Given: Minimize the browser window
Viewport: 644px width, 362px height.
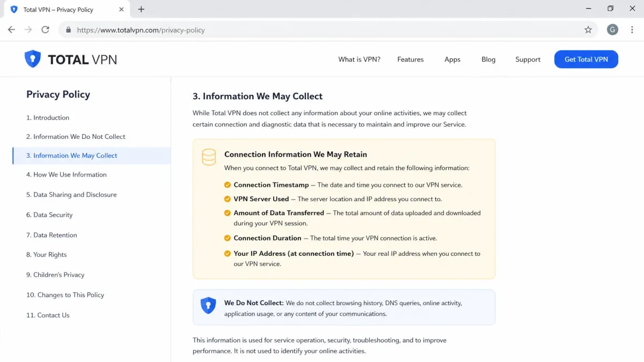Looking at the screenshot, I should point(588,9).
